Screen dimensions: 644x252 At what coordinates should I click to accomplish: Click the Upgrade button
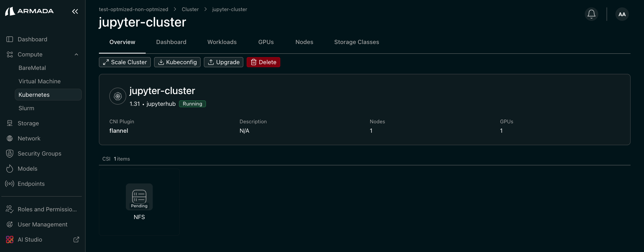click(223, 62)
